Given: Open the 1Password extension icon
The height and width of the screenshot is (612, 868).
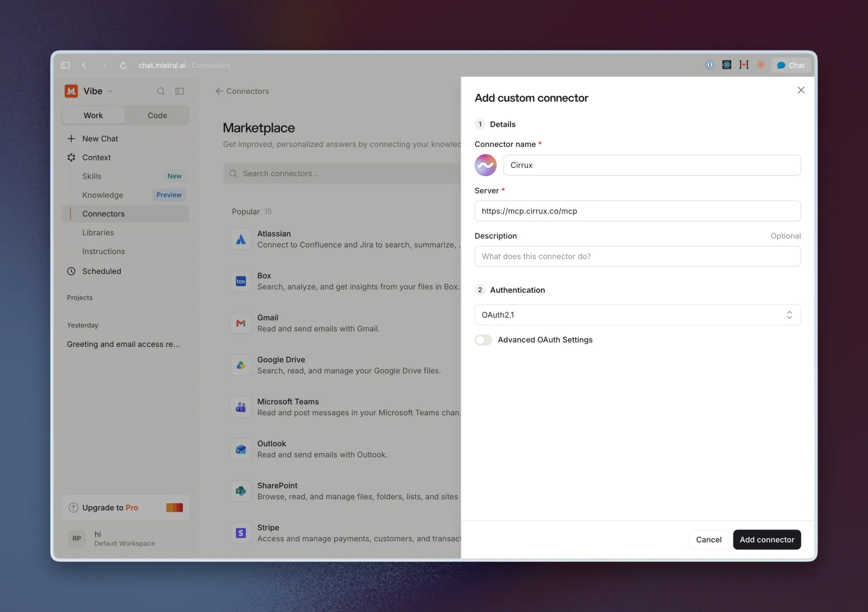Looking at the screenshot, I should point(710,65).
